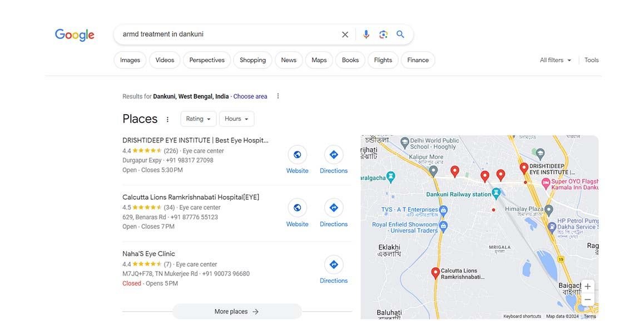
Task: Click the Himalay Plaza map marker
Action: coord(549,209)
